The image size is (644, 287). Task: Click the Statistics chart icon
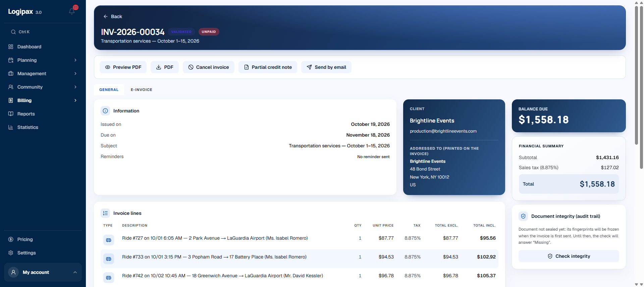click(x=11, y=127)
